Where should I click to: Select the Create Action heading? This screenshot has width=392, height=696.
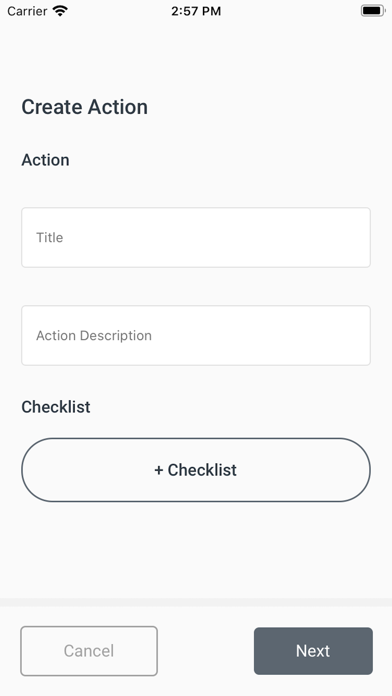pyautogui.click(x=84, y=107)
